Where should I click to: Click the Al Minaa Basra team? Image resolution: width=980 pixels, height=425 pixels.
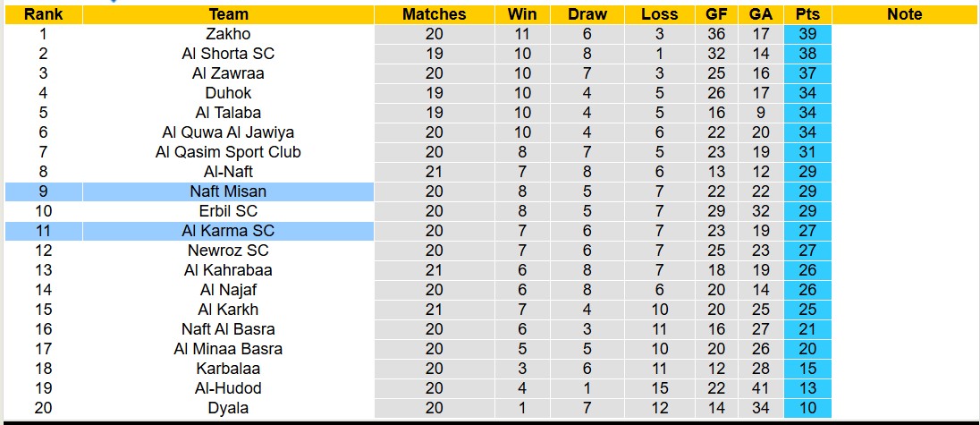pos(228,349)
